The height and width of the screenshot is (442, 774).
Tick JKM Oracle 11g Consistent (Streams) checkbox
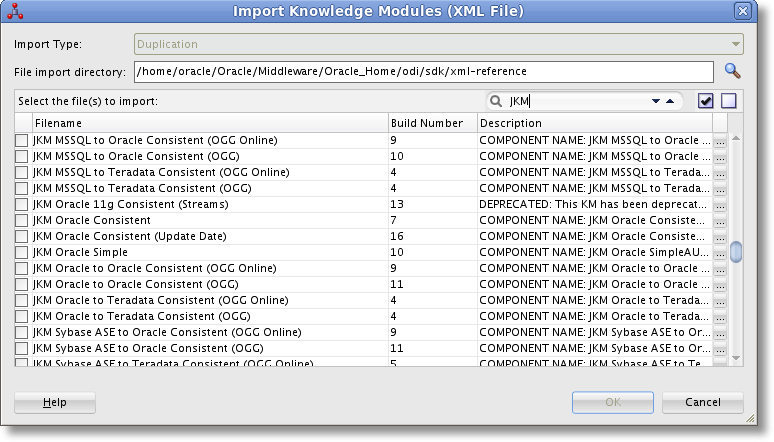pyautogui.click(x=21, y=204)
